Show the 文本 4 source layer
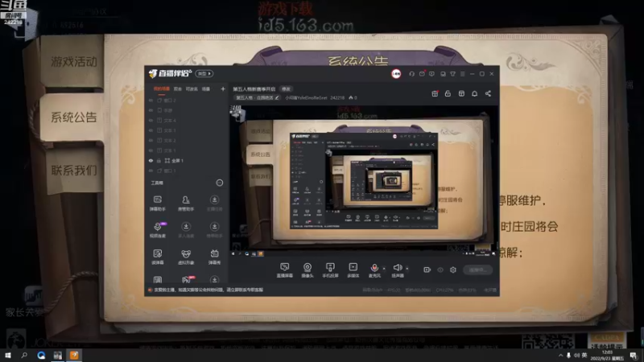644x362 pixels. coord(151,120)
